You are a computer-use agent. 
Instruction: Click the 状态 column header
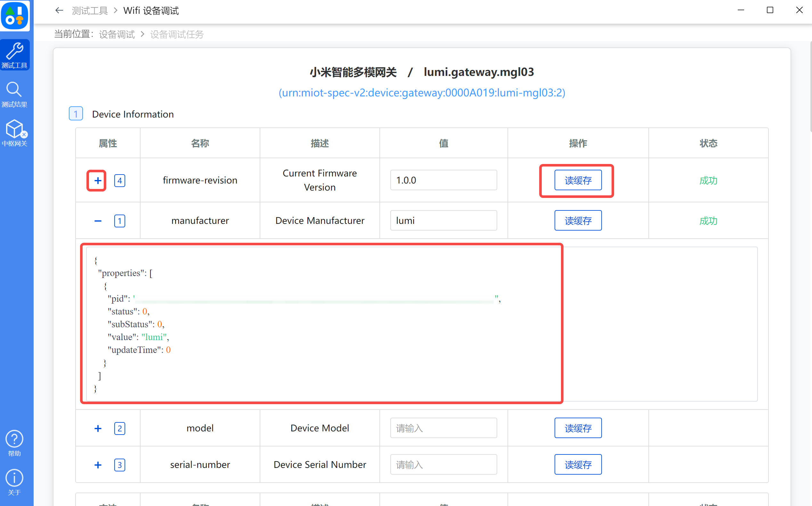coord(708,143)
